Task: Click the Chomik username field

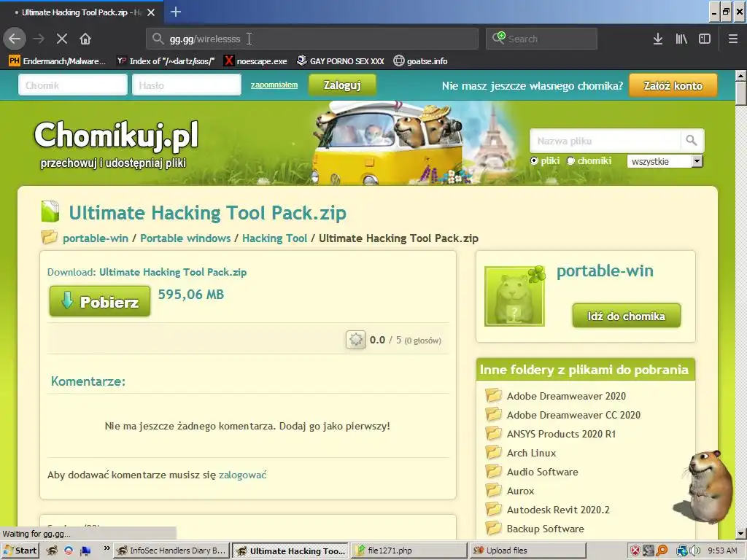Action: click(x=73, y=85)
